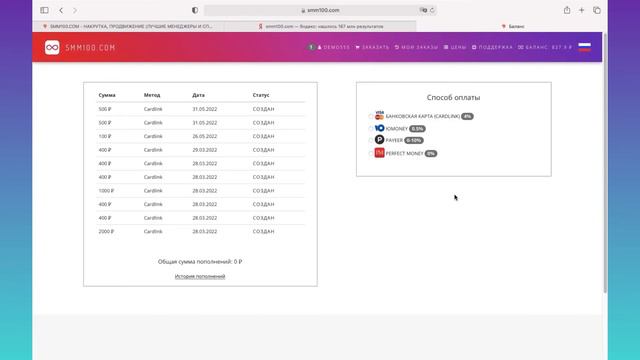The height and width of the screenshot is (360, 640).
Task: Show the tab overview icon
Action: (x=597, y=10)
